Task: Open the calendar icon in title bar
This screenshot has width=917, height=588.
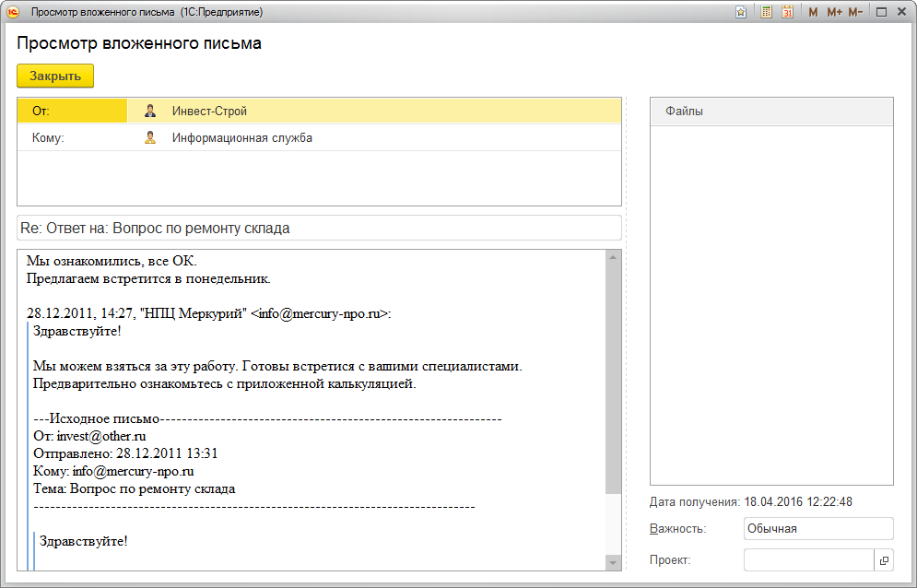Action: (787, 12)
